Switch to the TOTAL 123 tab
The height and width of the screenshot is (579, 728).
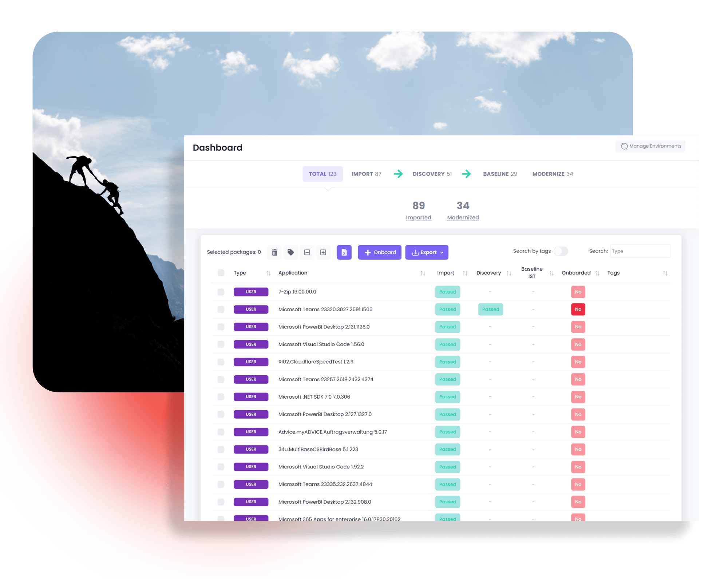[x=323, y=174]
